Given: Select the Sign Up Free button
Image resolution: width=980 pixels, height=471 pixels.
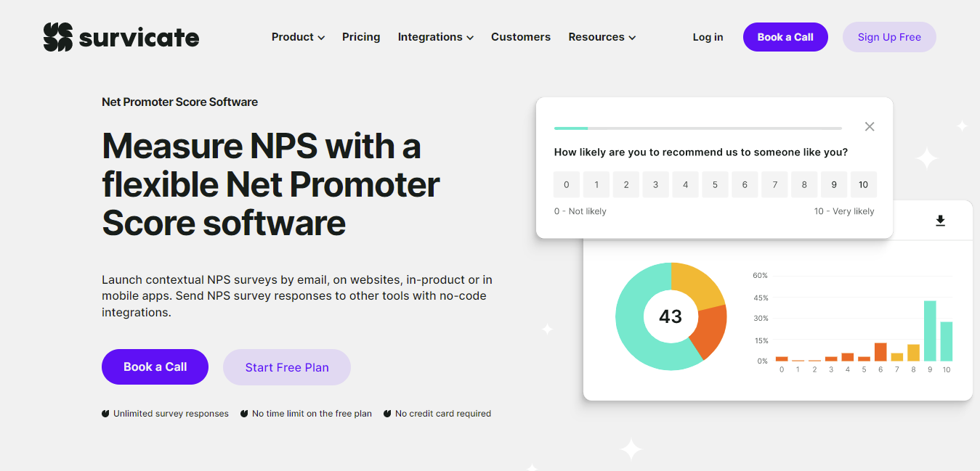Looking at the screenshot, I should pos(888,36).
